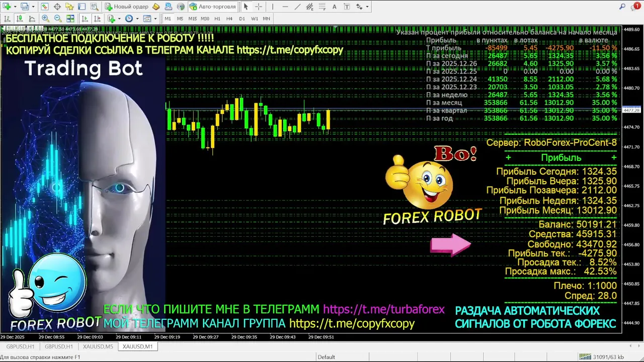Image resolution: width=644 pixels, height=362 pixels.
Task: Zoom out the chart
Action: click(58, 19)
